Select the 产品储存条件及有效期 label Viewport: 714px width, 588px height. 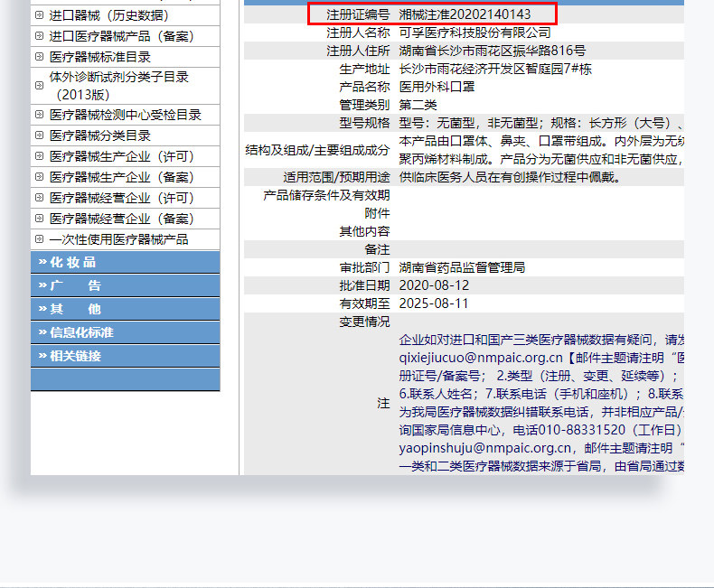[326, 195]
